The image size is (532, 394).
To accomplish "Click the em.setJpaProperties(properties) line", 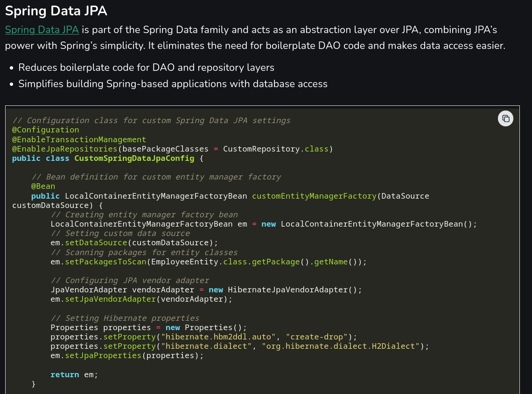I will 127,356.
